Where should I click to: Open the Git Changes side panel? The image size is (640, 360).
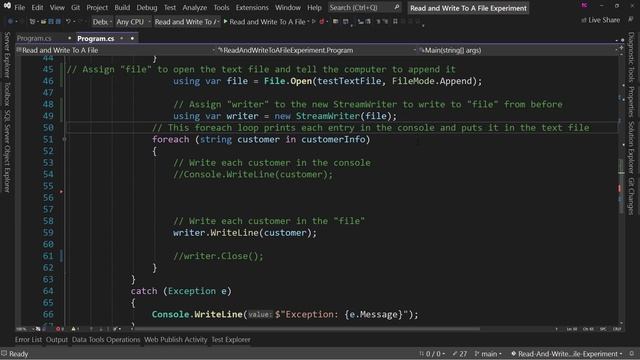(x=631, y=196)
